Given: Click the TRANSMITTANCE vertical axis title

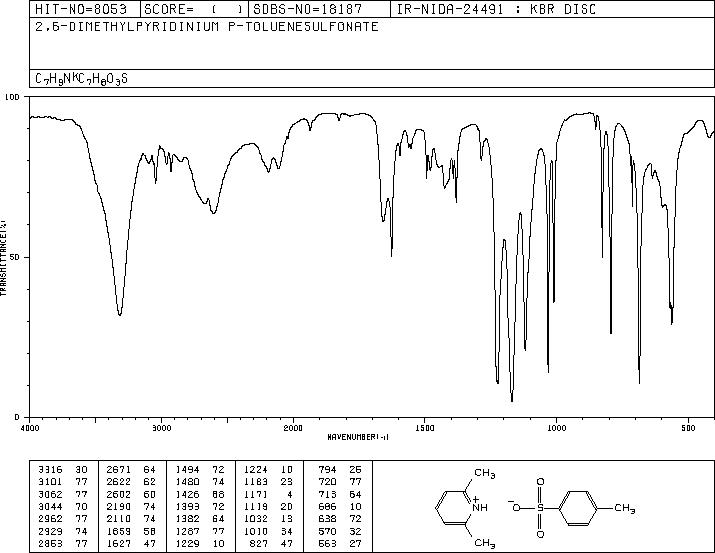Looking at the screenshot, I should click(3, 258).
